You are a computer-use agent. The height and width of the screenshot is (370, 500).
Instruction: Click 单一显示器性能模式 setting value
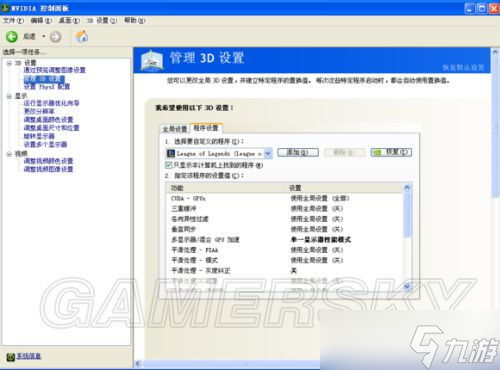tap(321, 240)
